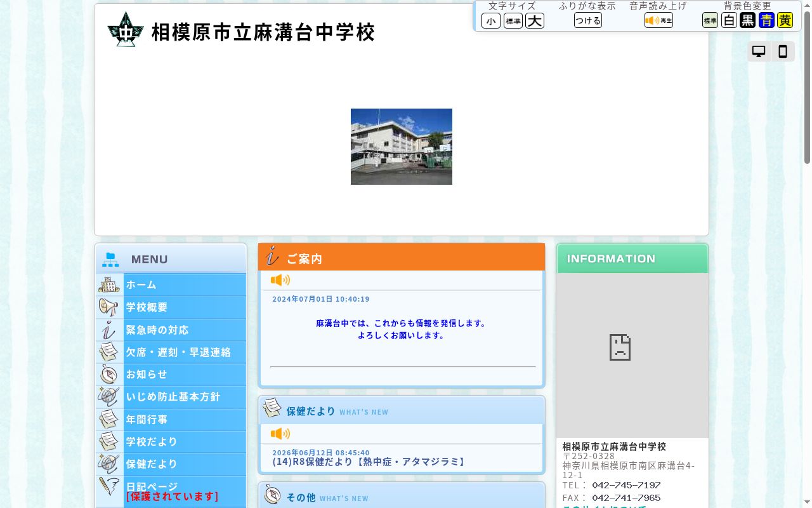Click the page vertical scrollbar
The width and height of the screenshot is (812, 508).
[x=807, y=254]
